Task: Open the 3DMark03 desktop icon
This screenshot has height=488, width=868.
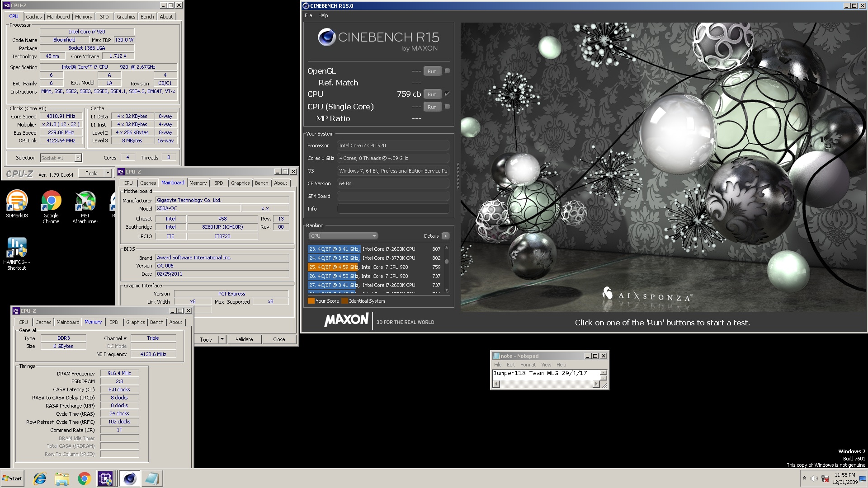Action: coord(17,204)
